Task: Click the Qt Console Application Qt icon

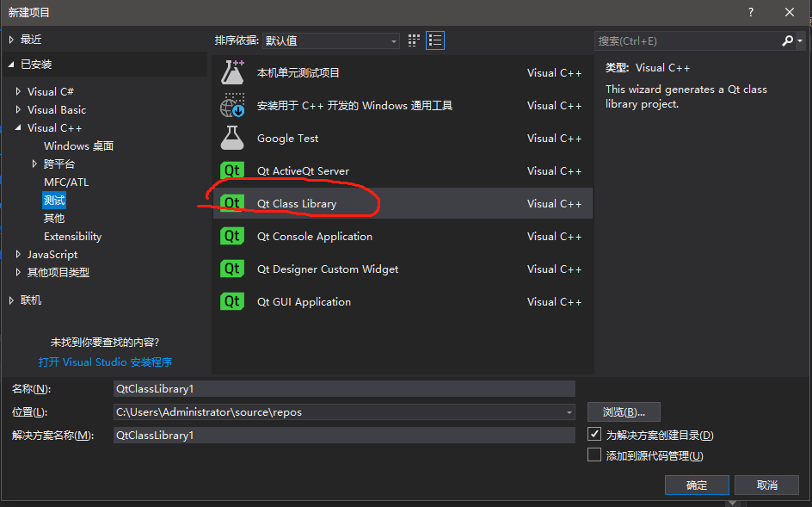Action: (x=232, y=236)
